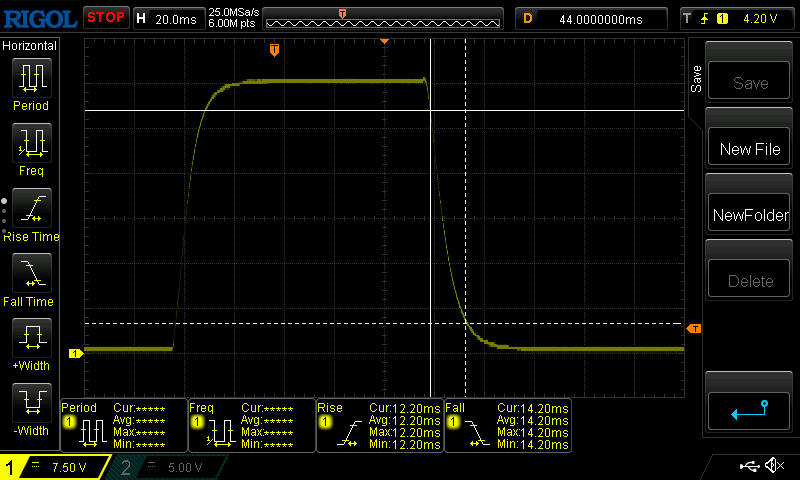The height and width of the screenshot is (480, 800).
Task: Select the Period measurement icon
Action: pyautogui.click(x=32, y=78)
